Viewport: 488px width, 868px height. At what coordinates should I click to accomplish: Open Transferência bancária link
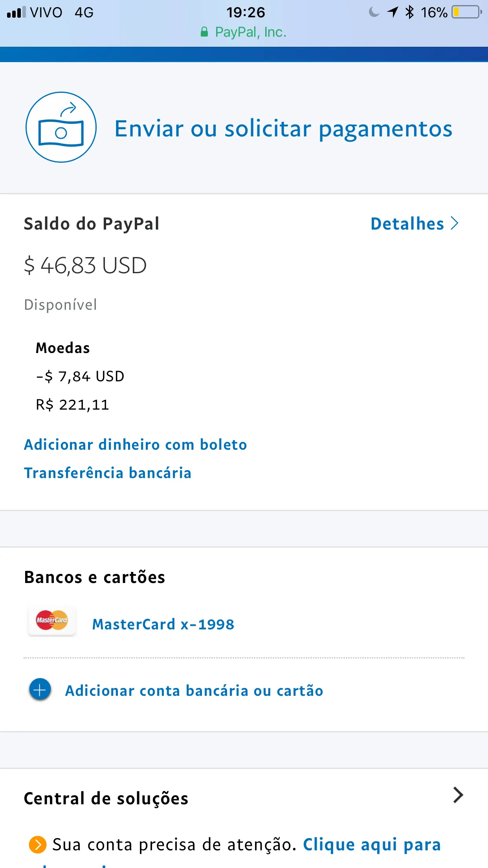tap(107, 473)
